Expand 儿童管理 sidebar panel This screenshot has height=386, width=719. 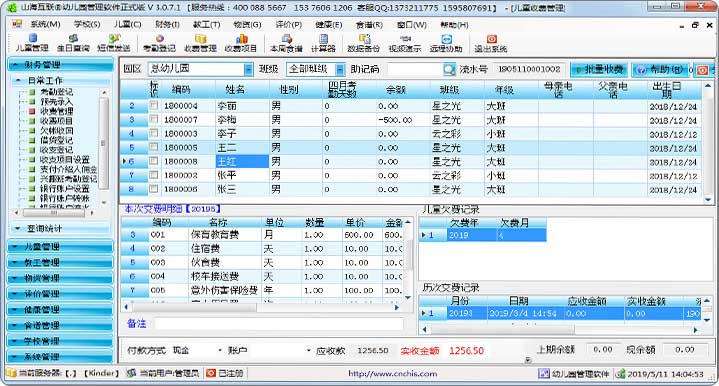[x=61, y=246]
